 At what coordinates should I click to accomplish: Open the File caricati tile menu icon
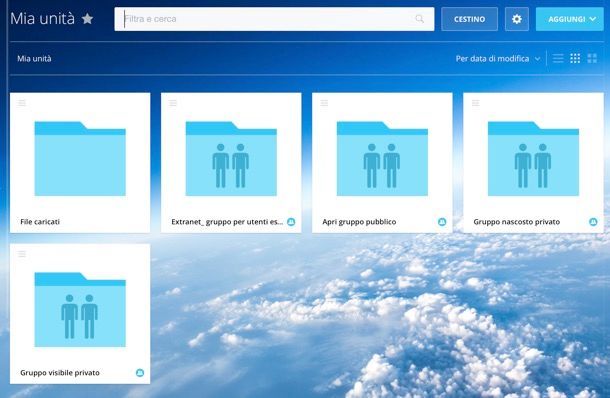point(22,103)
